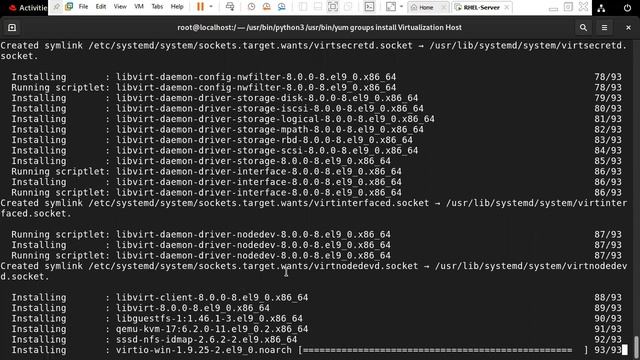Open the VM menu
640x360 pixels.
tap(139, 7)
